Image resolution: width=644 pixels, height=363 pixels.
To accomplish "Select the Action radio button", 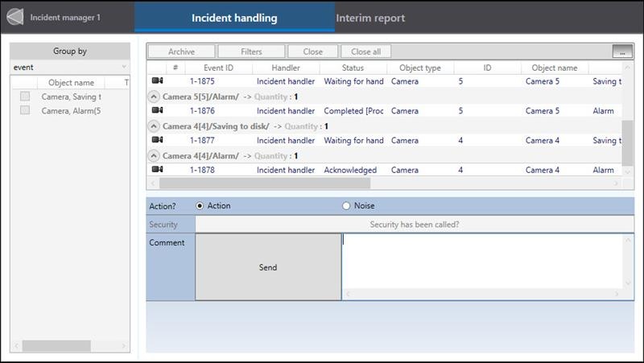I will click(200, 206).
